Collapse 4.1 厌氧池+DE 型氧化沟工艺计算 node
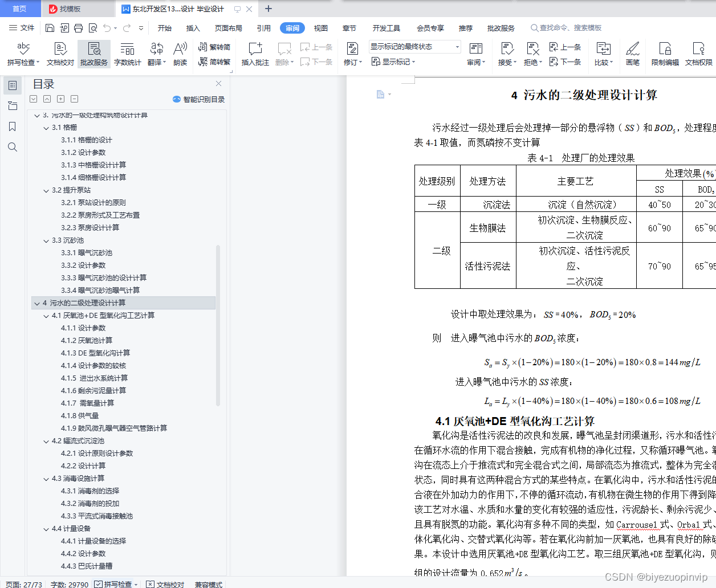The width and height of the screenshot is (716, 588). point(46,316)
